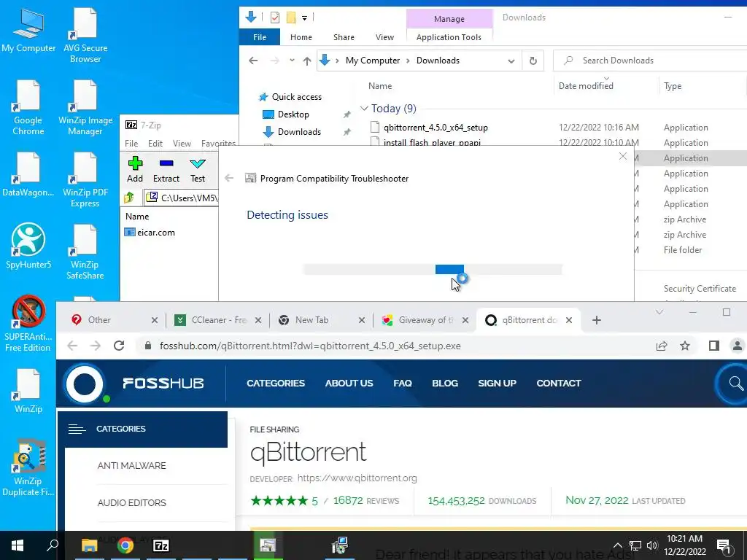Screen dimensions: 747x560
Task: Open WinZip SafeShare desktop shortcut
Action: [85, 252]
